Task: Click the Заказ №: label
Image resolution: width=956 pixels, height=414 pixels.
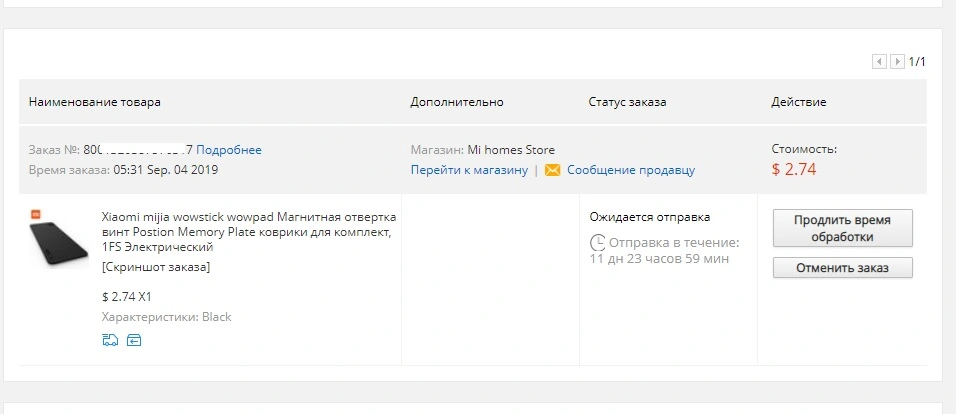Action: point(54,150)
